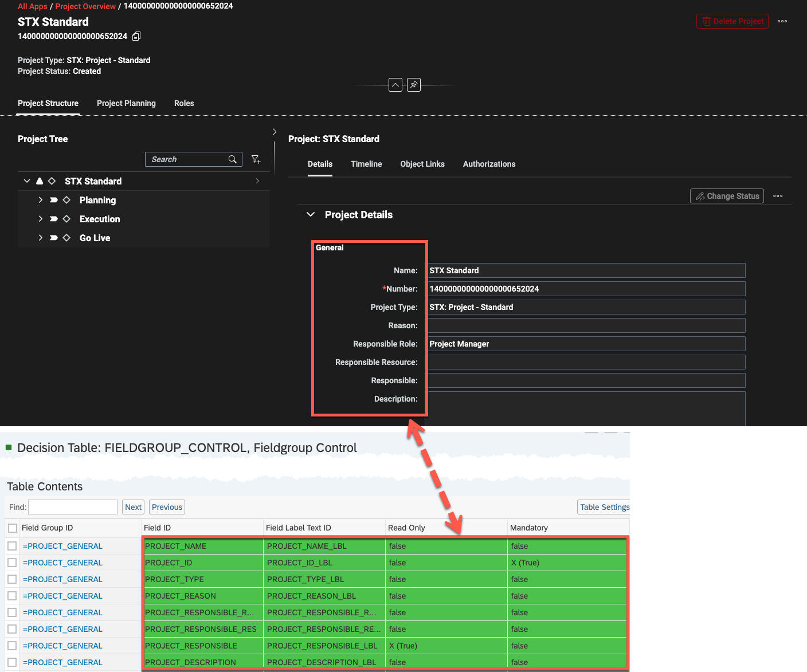This screenshot has width=807, height=672.
Task: Expand the Go Live tree node
Action: coord(41,238)
